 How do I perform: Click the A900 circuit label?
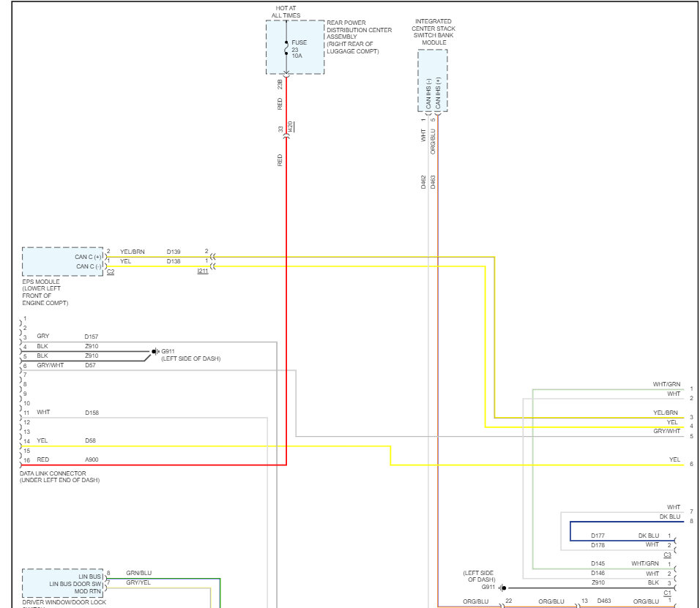92,459
